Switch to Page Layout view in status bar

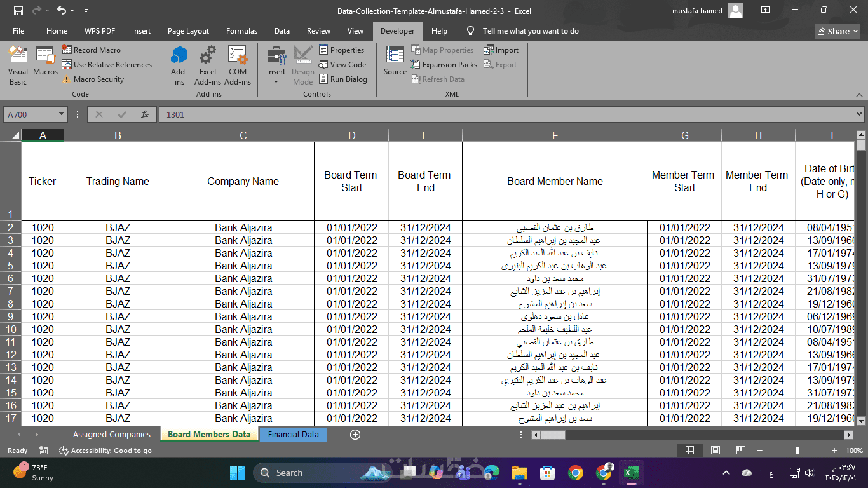pos(715,451)
